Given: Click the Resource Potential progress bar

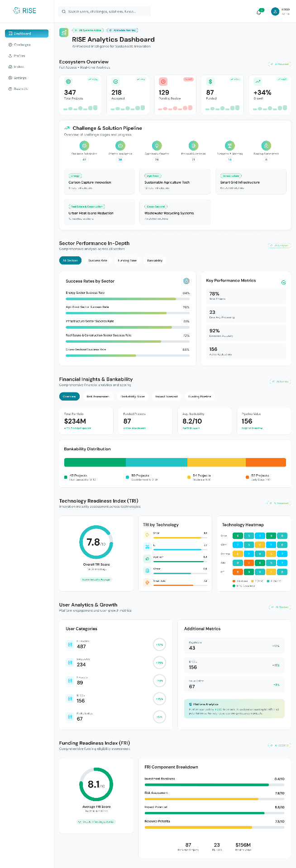Looking at the screenshot, I should click(215, 827).
